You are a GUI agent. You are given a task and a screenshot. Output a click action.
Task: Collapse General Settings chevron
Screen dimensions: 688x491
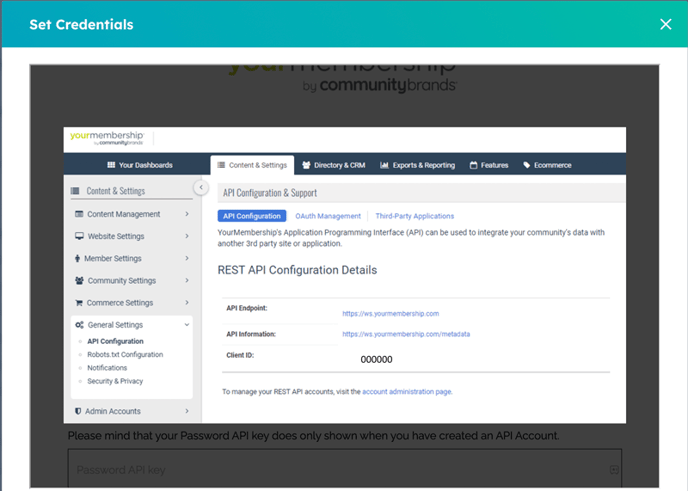[187, 325]
